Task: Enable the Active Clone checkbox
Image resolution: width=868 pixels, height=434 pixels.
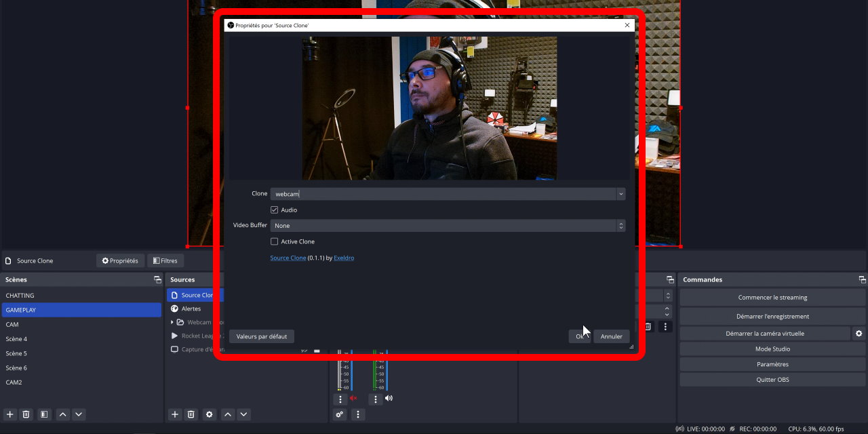Action: 275,241
